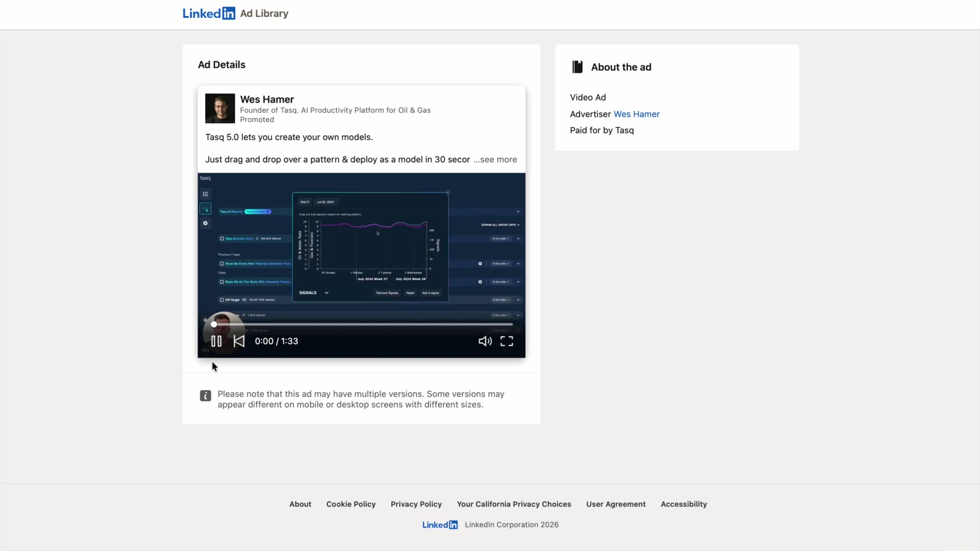This screenshot has height=551, width=980.
Task: Click the 'Ad Details' heading
Action: pyautogui.click(x=222, y=65)
